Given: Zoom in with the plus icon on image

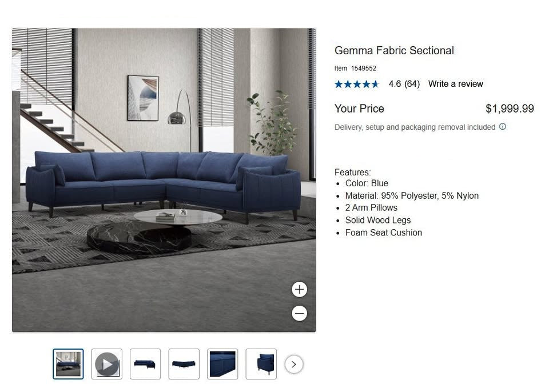Looking at the screenshot, I should pyautogui.click(x=299, y=290).
